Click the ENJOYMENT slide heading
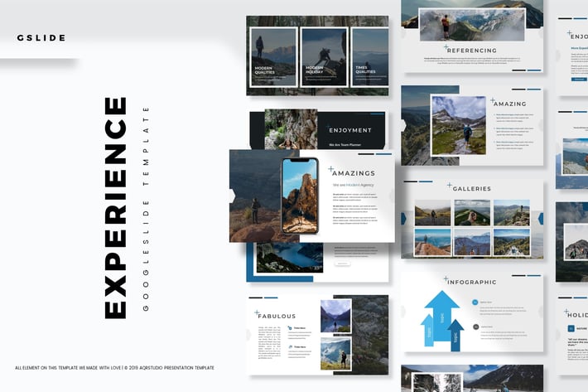588x392 pixels. coord(350,130)
